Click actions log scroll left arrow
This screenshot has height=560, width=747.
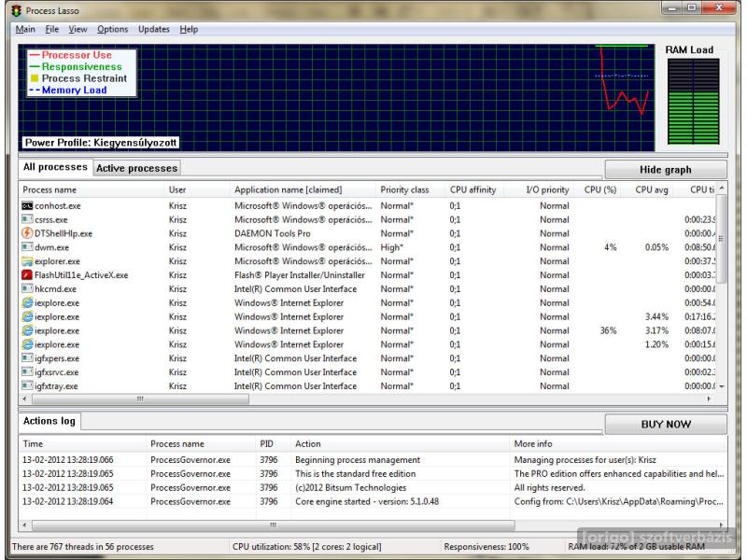(25, 525)
